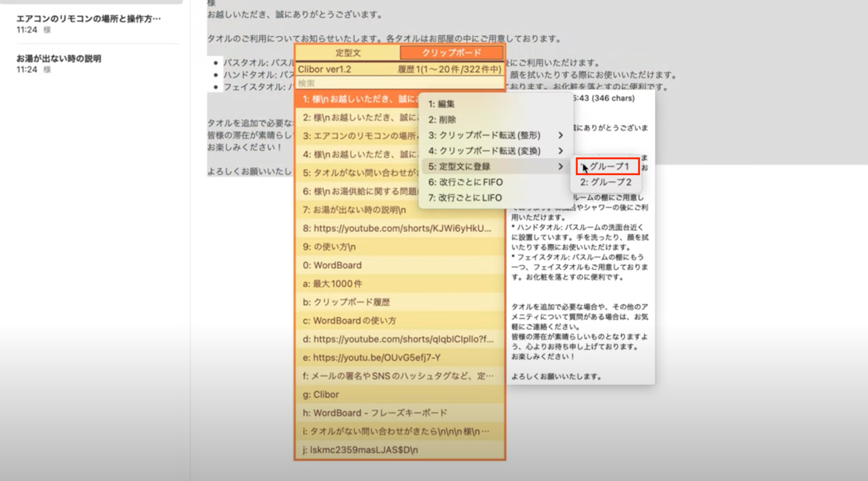This screenshot has height=481, width=868.
Task: Expand 定型文に登録 submenu chevron
Action: point(561,166)
